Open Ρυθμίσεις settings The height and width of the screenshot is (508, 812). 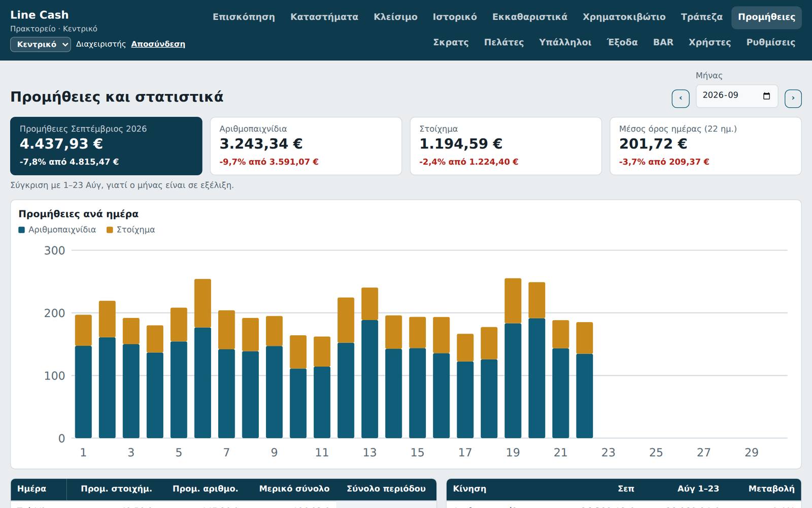point(770,42)
